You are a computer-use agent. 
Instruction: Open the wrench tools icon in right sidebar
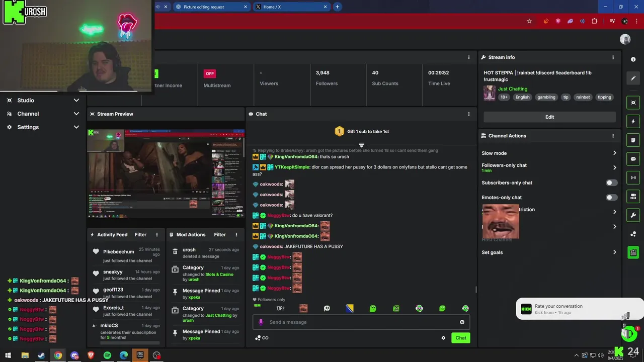click(633, 215)
